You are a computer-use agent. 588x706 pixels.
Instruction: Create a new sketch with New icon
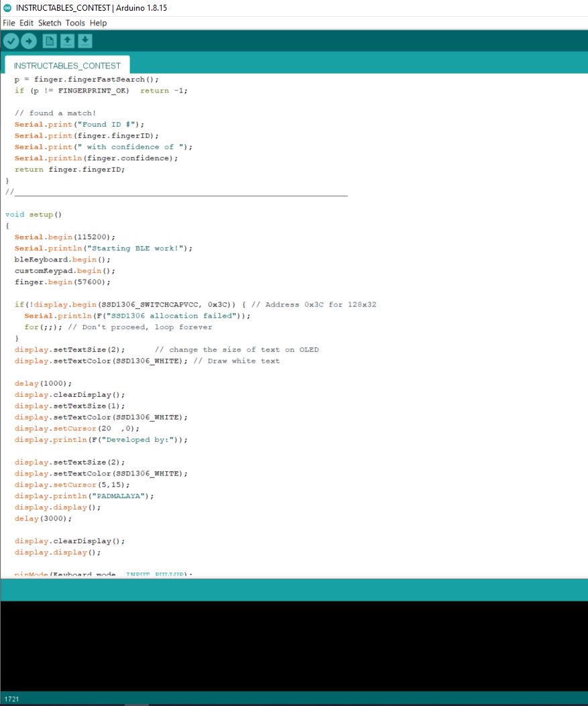tap(50, 41)
